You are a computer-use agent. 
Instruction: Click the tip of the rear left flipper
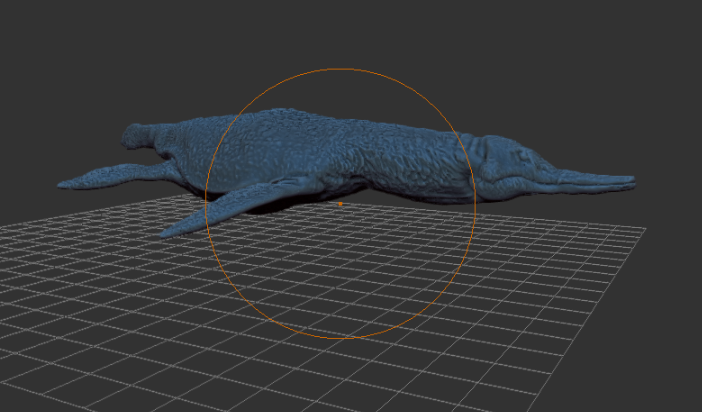(x=64, y=184)
